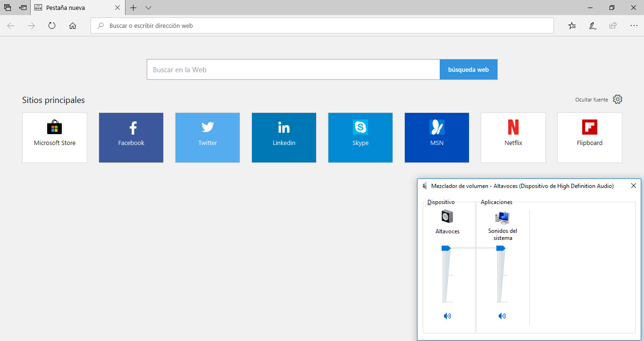
Task: Select the Pestaña nueva tab
Action: [78, 8]
